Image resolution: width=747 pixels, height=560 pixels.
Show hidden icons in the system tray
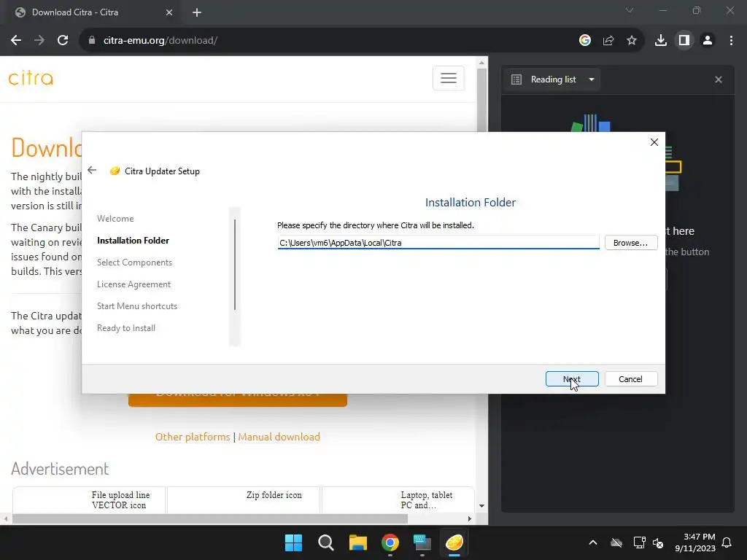coord(593,542)
